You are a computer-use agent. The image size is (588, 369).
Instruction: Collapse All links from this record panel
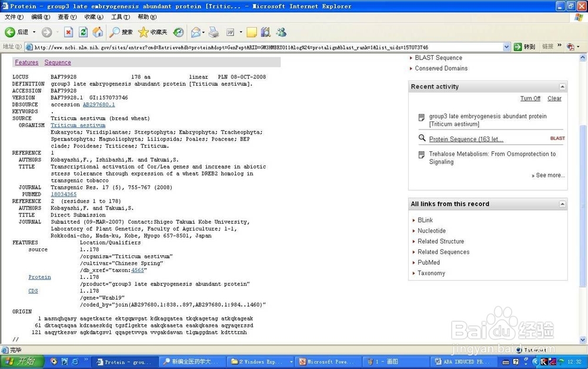coord(562,204)
